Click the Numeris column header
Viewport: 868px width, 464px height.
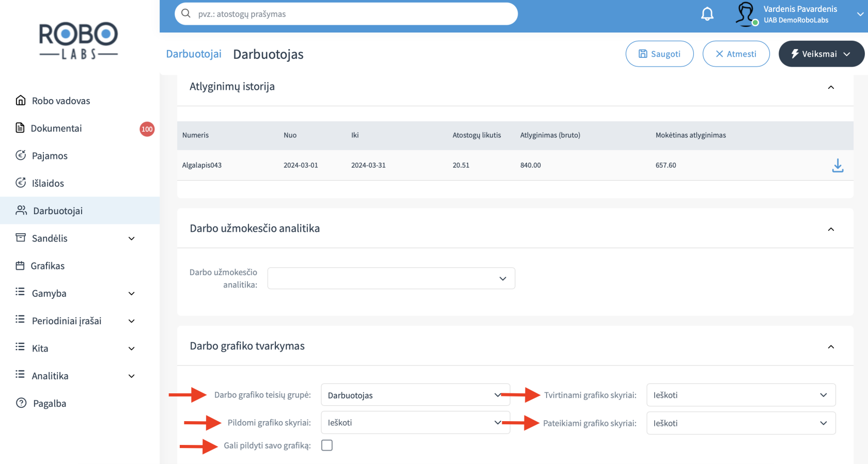(195, 135)
